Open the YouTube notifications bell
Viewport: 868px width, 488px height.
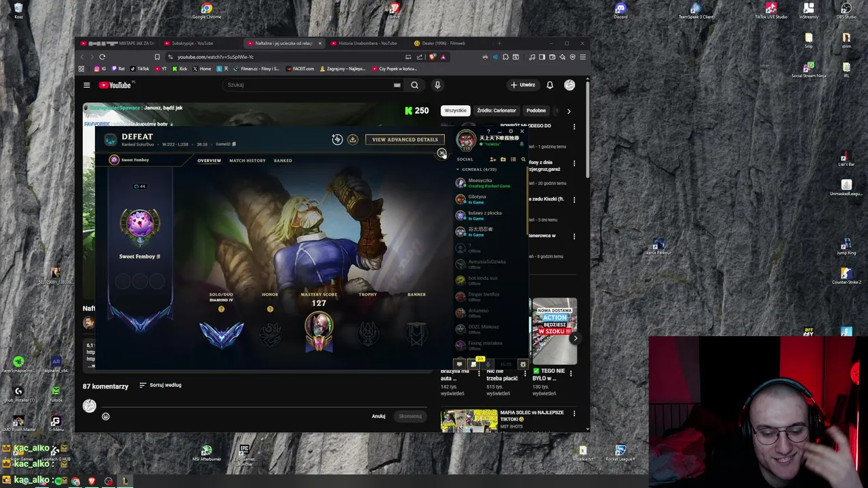click(550, 85)
